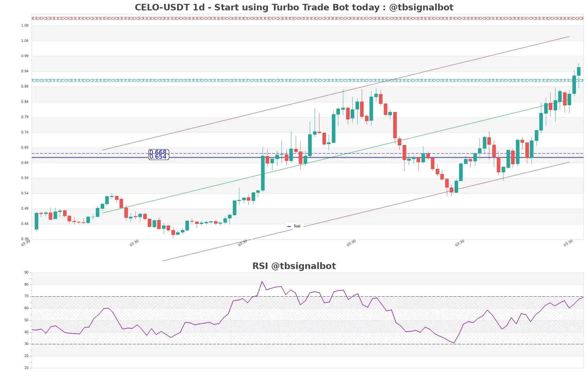
Task: Click the 0.54 price axis label
Action: [x=25, y=193]
